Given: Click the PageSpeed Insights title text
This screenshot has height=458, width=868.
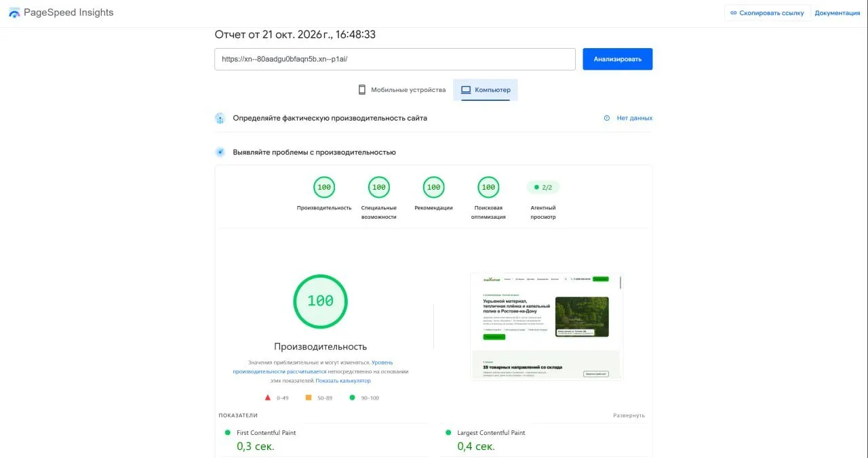Looking at the screenshot, I should coord(68,13).
